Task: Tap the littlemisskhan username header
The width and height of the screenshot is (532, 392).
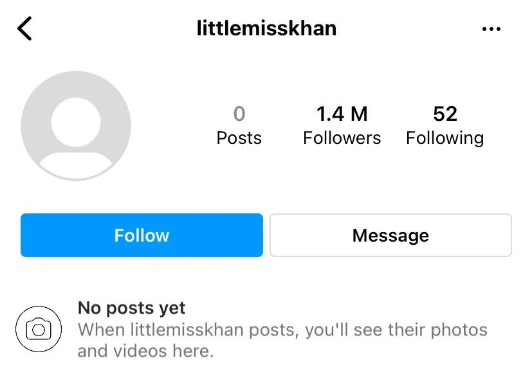Action: [x=266, y=28]
